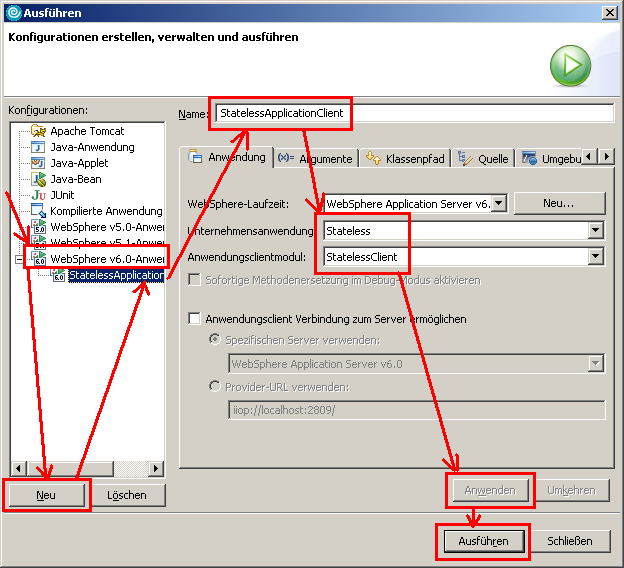The image size is (624, 568).
Task: Click Provider-URL iiop text field
Action: click(417, 410)
